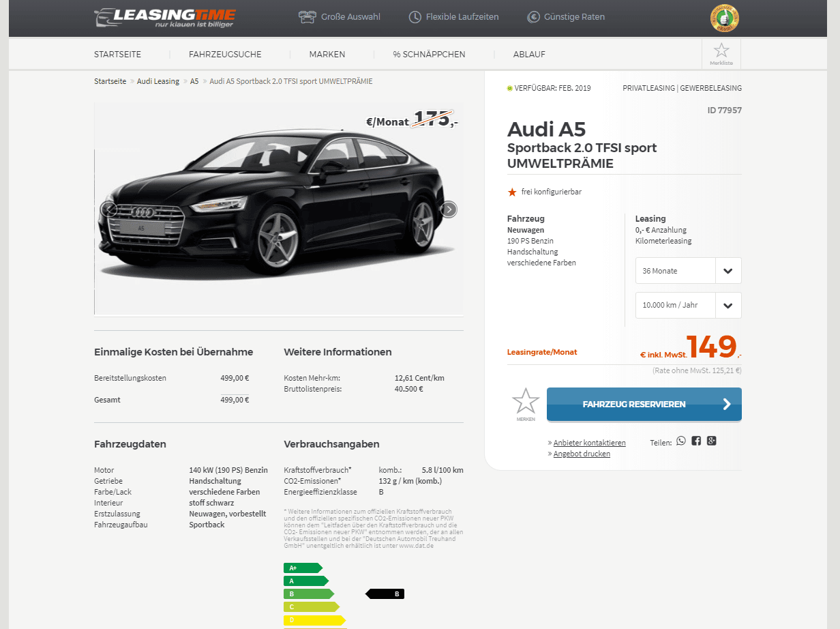Click Audi Leasing breadcrumb link
This screenshot has height=629, width=840.
click(158, 81)
